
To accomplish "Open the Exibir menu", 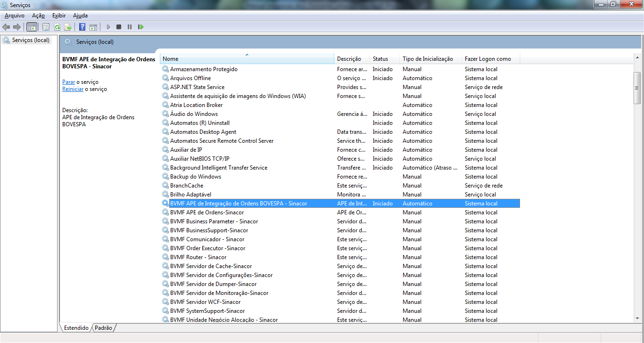I will point(59,16).
